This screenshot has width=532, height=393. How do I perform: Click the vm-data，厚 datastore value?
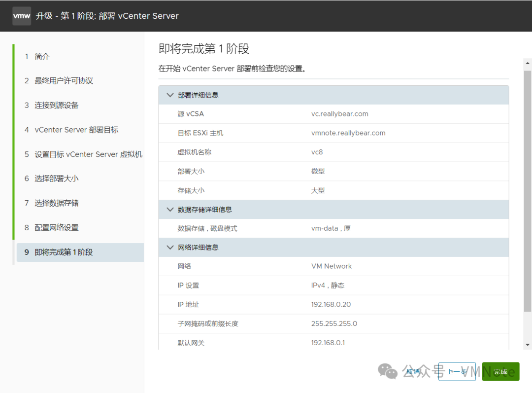(331, 228)
